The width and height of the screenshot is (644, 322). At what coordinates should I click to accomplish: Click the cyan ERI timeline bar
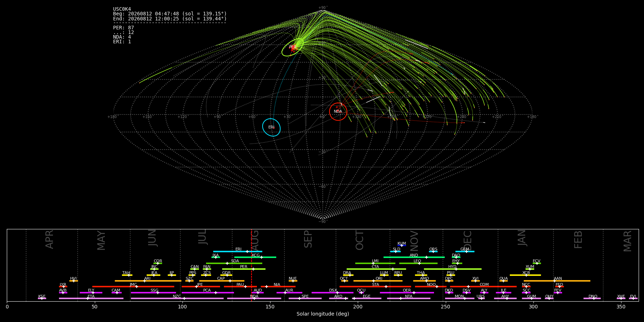(238, 252)
